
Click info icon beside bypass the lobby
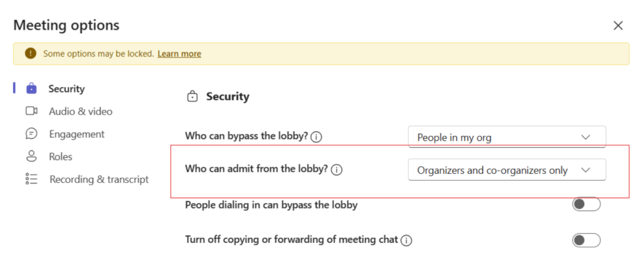pyautogui.click(x=316, y=137)
